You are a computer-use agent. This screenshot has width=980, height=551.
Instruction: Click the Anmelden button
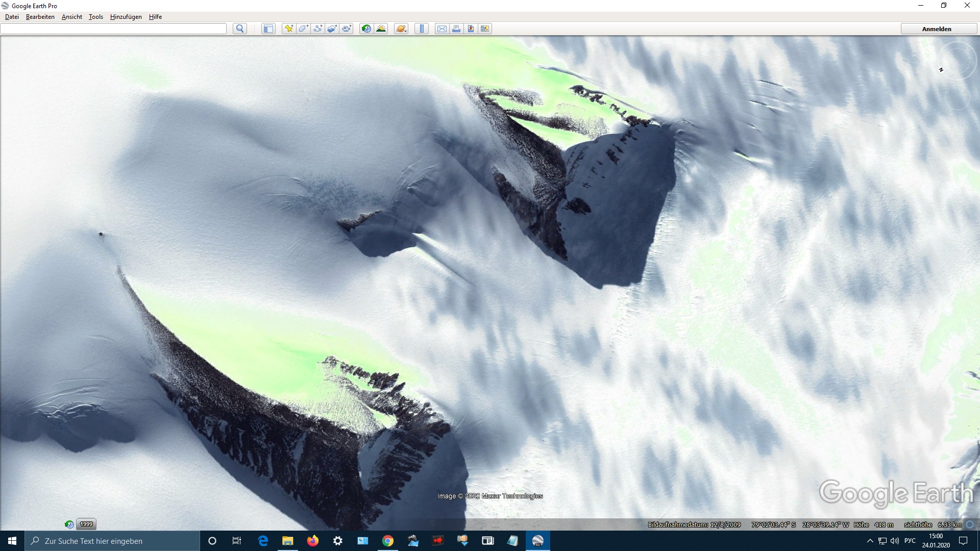(937, 29)
